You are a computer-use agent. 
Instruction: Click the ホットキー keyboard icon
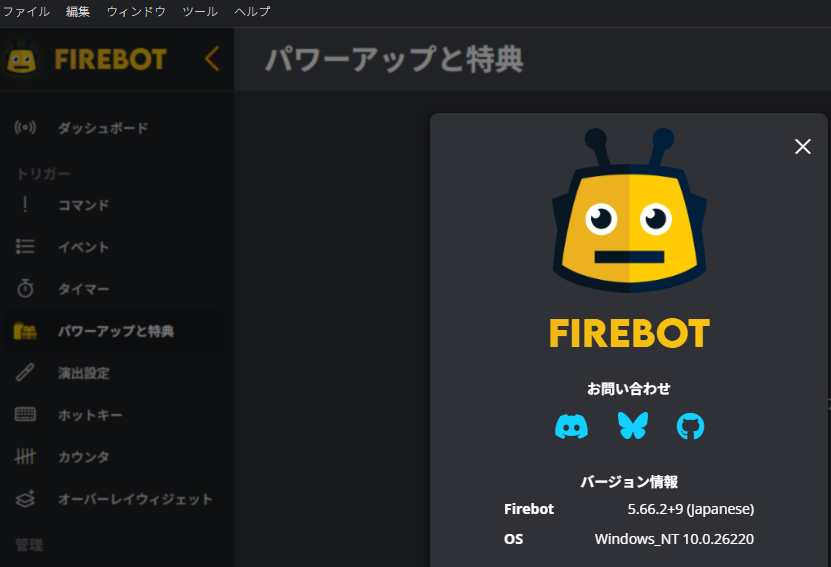click(25, 414)
